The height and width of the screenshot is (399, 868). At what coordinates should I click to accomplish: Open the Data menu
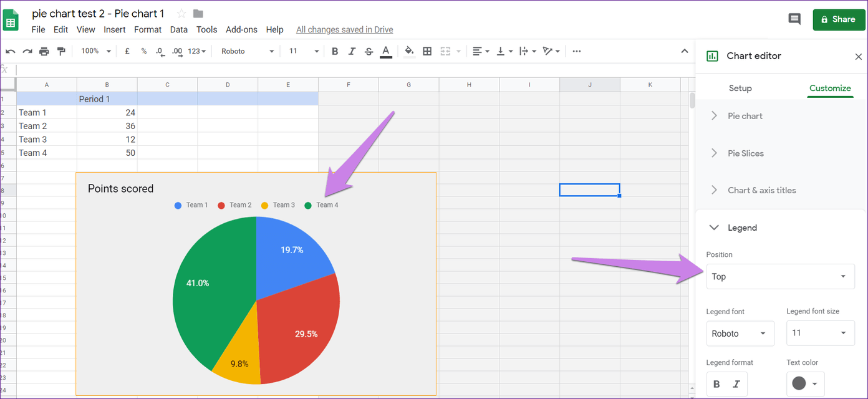179,29
